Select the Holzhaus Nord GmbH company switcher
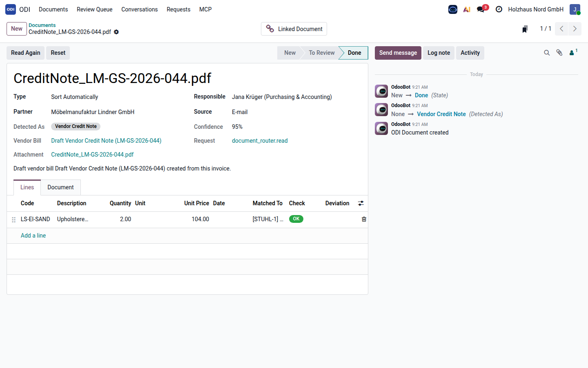 (536, 9)
